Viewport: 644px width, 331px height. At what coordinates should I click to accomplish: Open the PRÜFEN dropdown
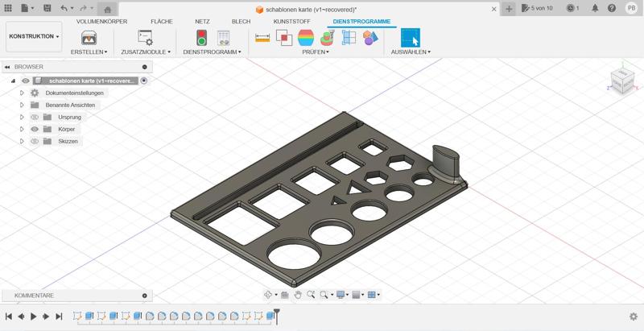click(316, 52)
